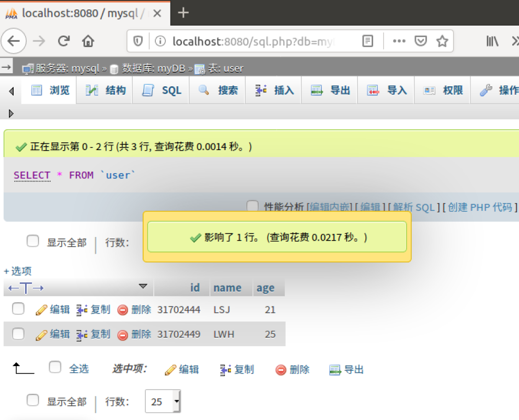The image size is (519, 420).
Task: Sort by the age column header
Action: (x=266, y=288)
